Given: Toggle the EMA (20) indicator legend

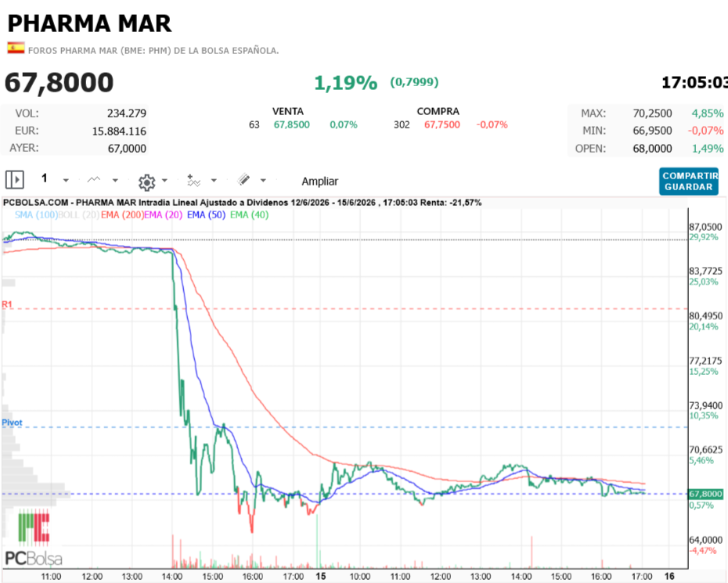Looking at the screenshot, I should (164, 215).
